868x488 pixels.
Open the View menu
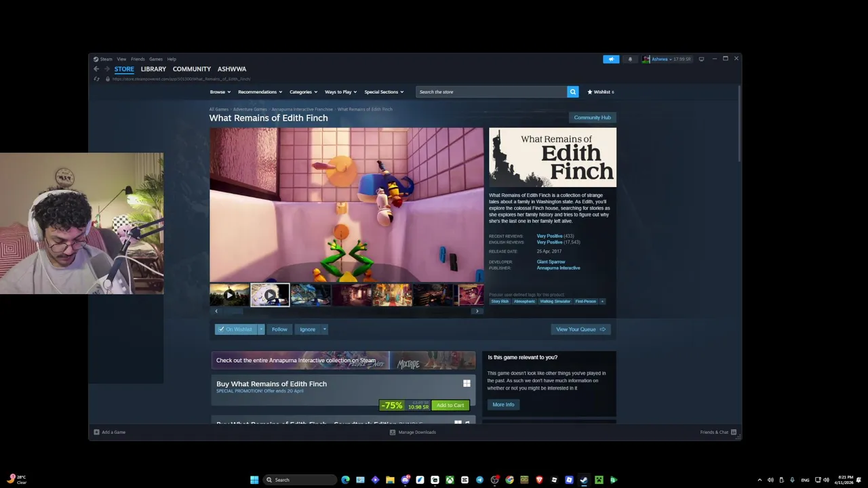coord(121,59)
